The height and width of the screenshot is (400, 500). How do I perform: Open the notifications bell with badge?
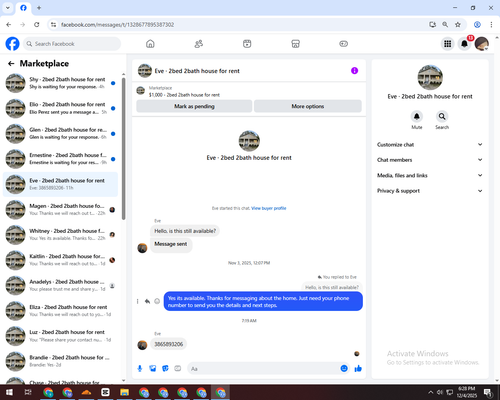coord(464,44)
